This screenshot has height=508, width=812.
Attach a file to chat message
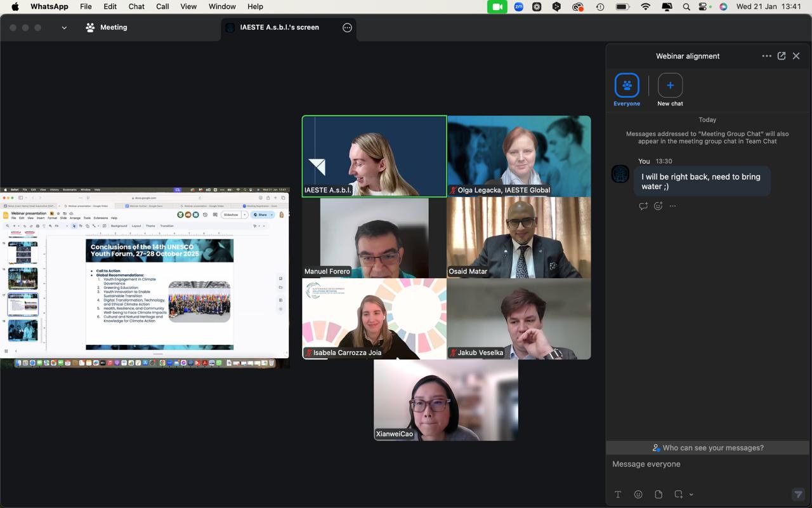pos(658,495)
